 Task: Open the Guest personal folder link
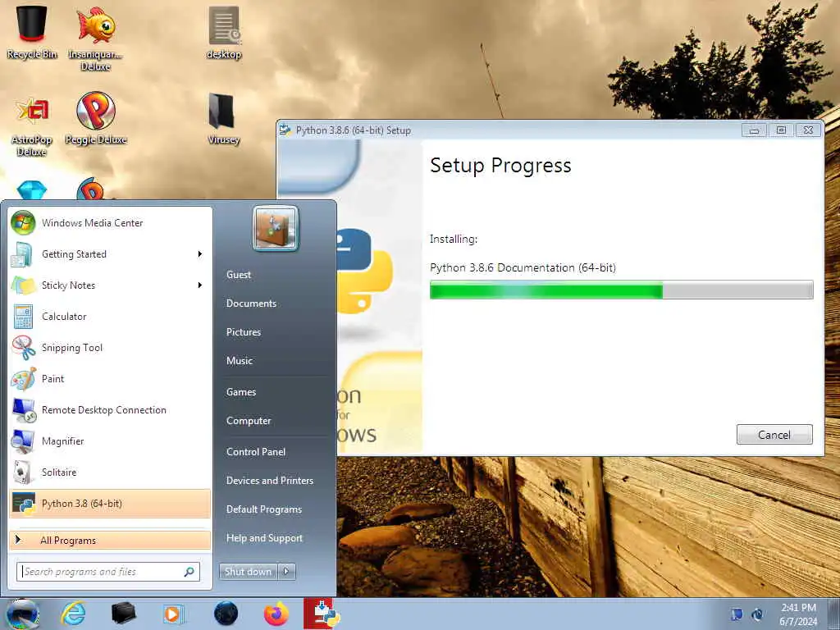(239, 274)
